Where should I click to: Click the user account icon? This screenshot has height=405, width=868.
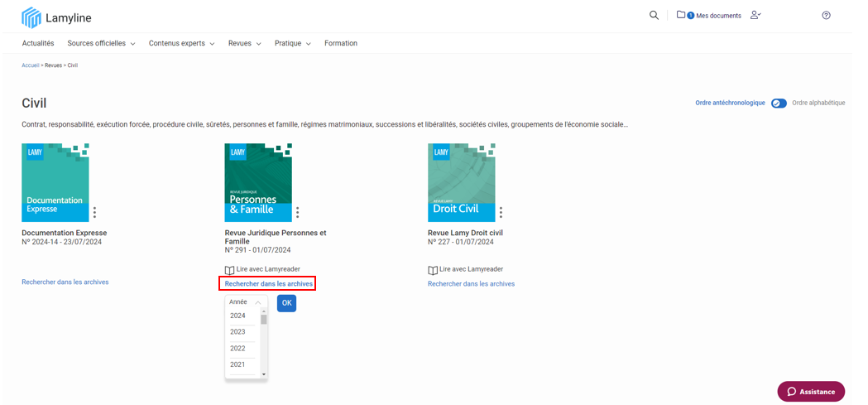pos(755,15)
